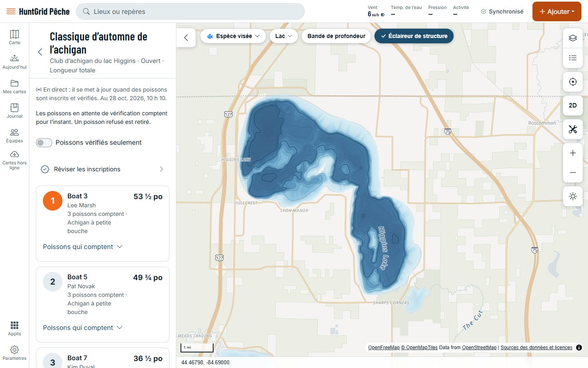Screen dimensions: 588x368
Task: Open Réviser les inscriptions
Action: (x=102, y=169)
